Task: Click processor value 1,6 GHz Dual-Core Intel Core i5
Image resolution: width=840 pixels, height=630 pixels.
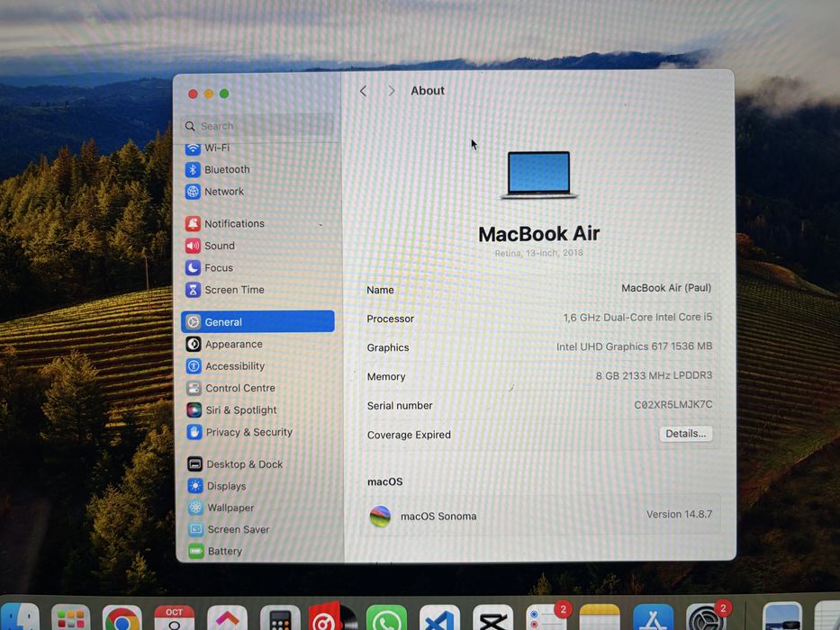Action: click(637, 317)
